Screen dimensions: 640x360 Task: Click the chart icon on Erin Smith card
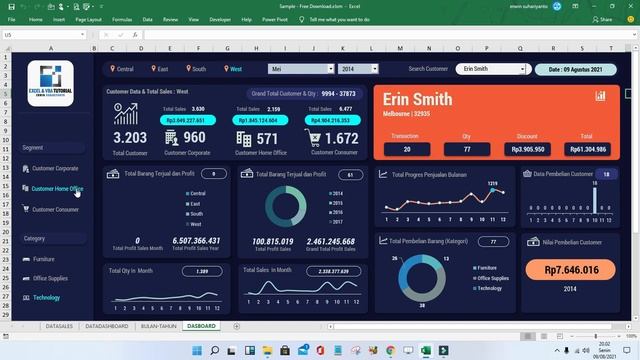(600, 96)
